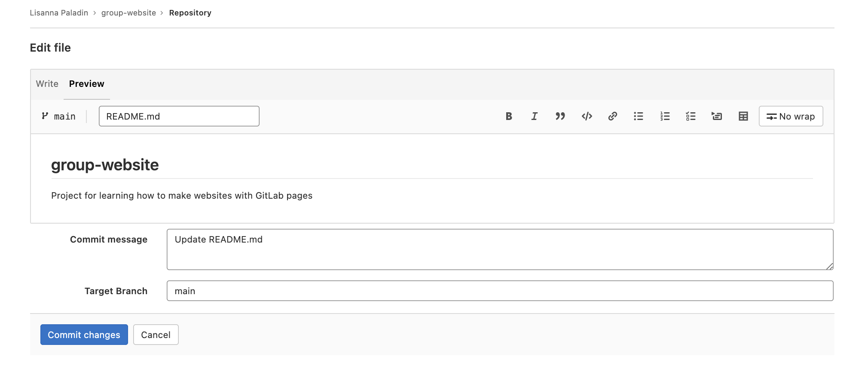Cancel the file edit

(x=156, y=335)
